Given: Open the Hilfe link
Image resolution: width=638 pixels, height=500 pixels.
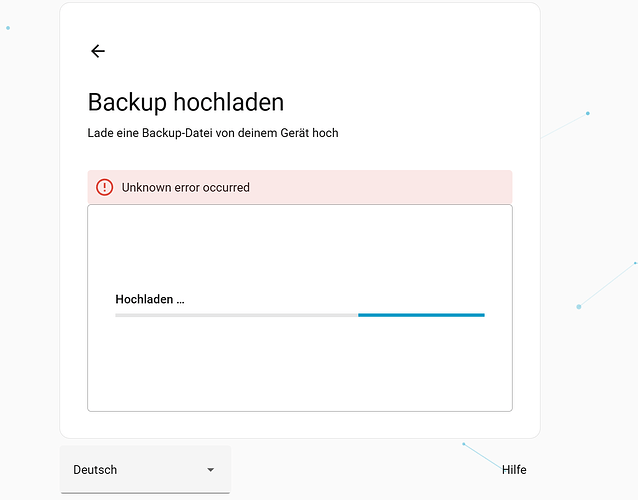Looking at the screenshot, I should (514, 470).
